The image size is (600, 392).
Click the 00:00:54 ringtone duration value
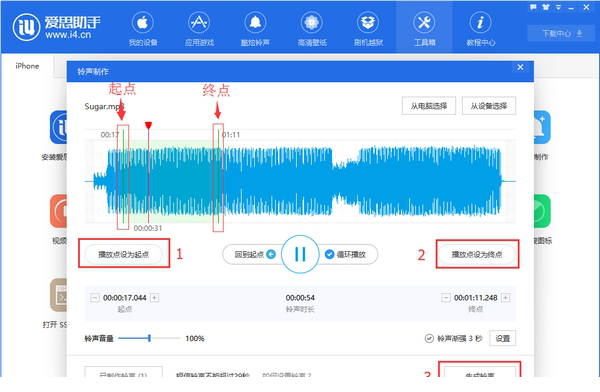pyautogui.click(x=300, y=297)
